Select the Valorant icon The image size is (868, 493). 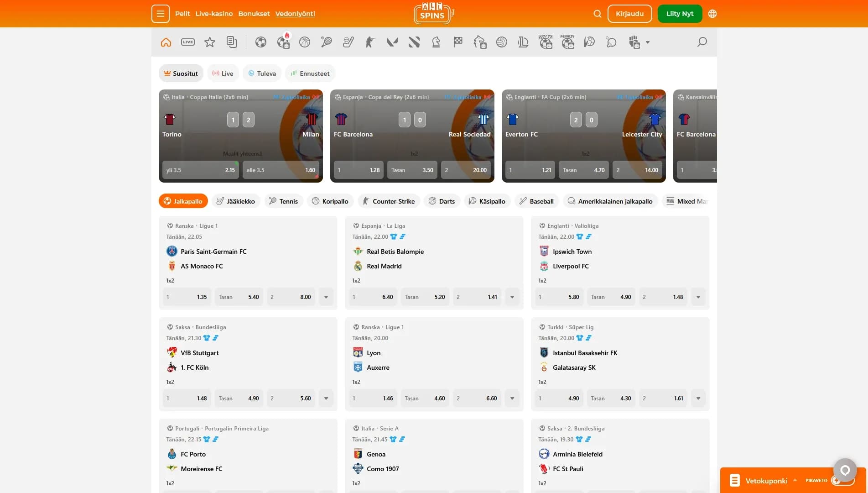(x=392, y=42)
